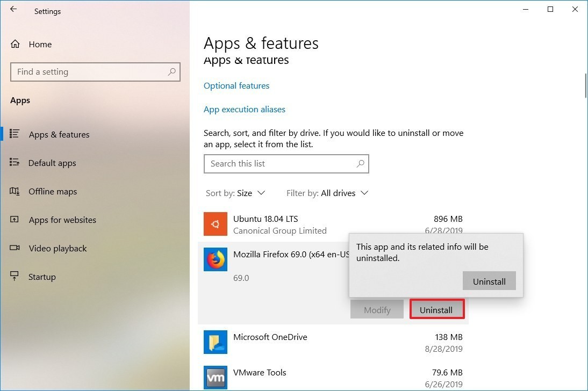The height and width of the screenshot is (391, 588).
Task: Select the Microsoft OneDrive app icon
Action: point(215,342)
